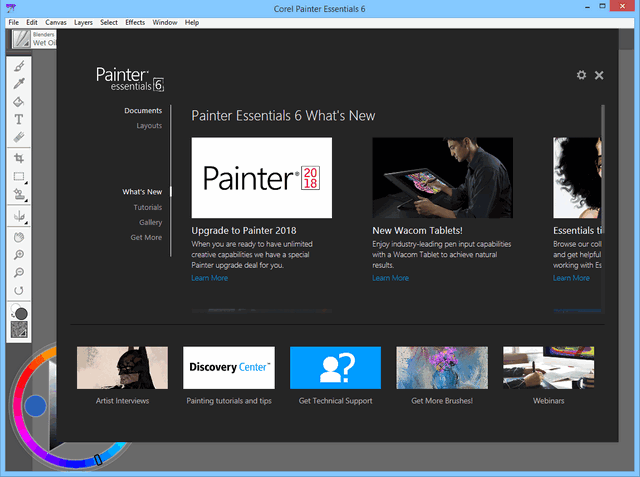Open the Layers menu
The width and height of the screenshot is (640, 477).
(83, 22)
